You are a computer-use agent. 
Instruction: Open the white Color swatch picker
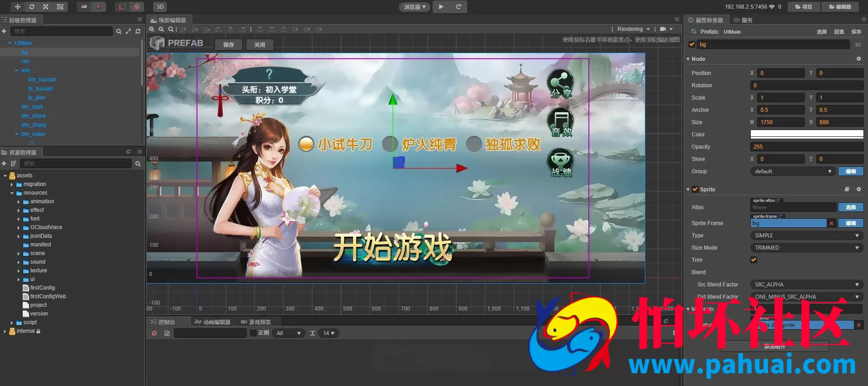tap(807, 134)
